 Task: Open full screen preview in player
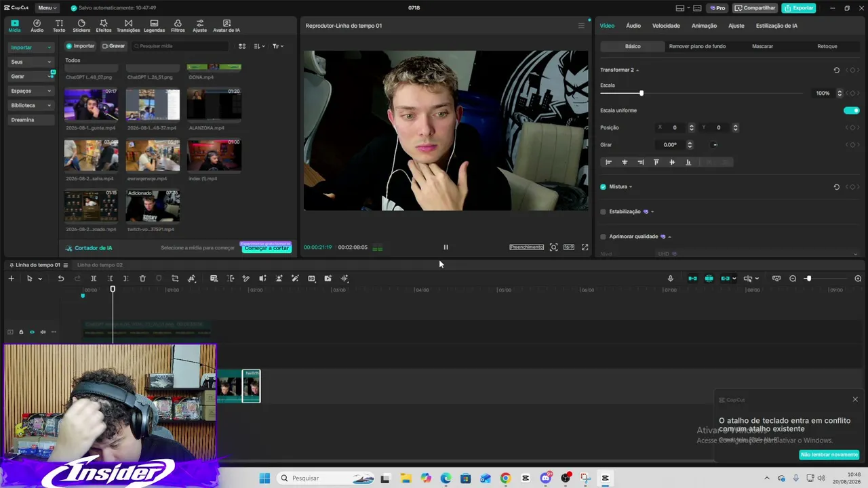[585, 247]
